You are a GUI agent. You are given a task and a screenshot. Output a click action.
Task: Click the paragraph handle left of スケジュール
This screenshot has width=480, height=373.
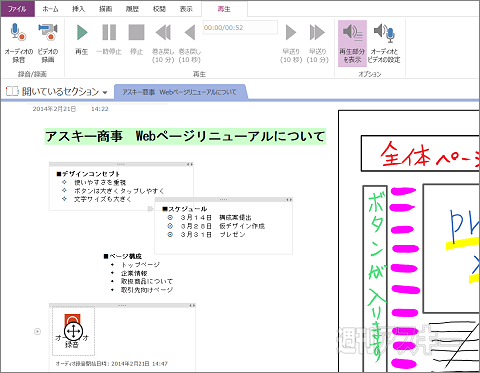pyautogui.click(x=151, y=209)
